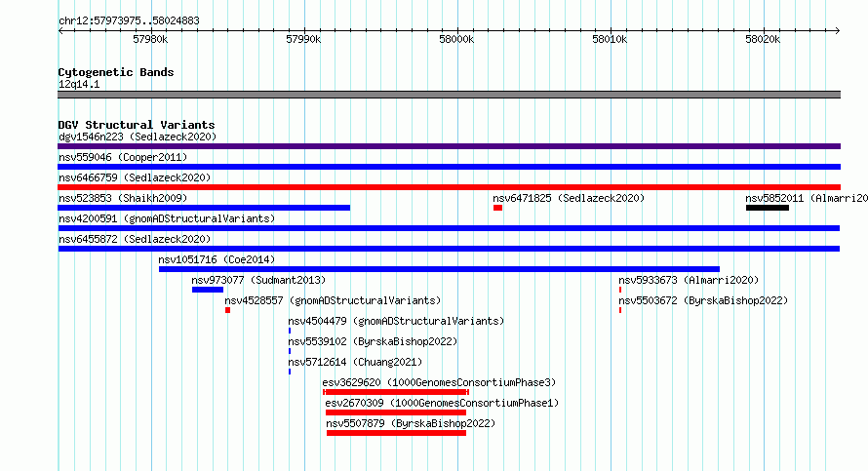Screen dimensions: 868x471
Task: Select nsv523853 (Shaikh2009) label
Action: 123,198
